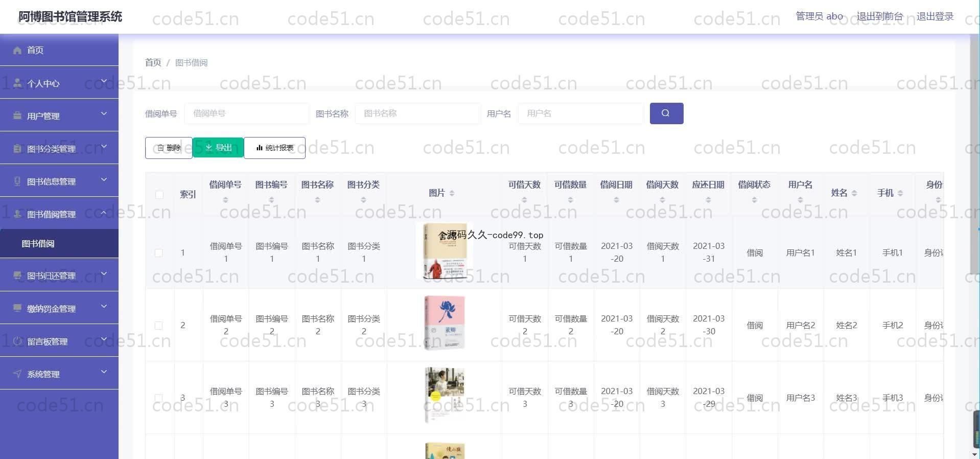The width and height of the screenshot is (980, 459).
Task: Click the 姓名2 cell
Action: coord(846,325)
